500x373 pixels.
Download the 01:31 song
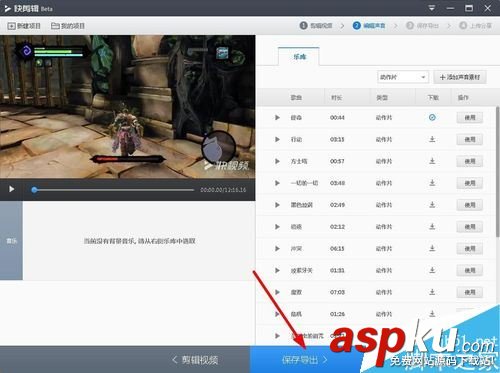(x=432, y=270)
